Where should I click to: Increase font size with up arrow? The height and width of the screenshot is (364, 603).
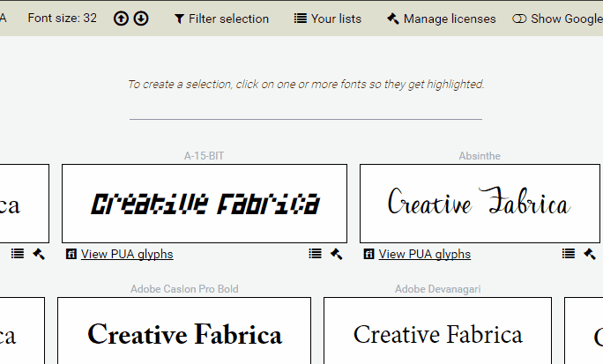coord(122,19)
